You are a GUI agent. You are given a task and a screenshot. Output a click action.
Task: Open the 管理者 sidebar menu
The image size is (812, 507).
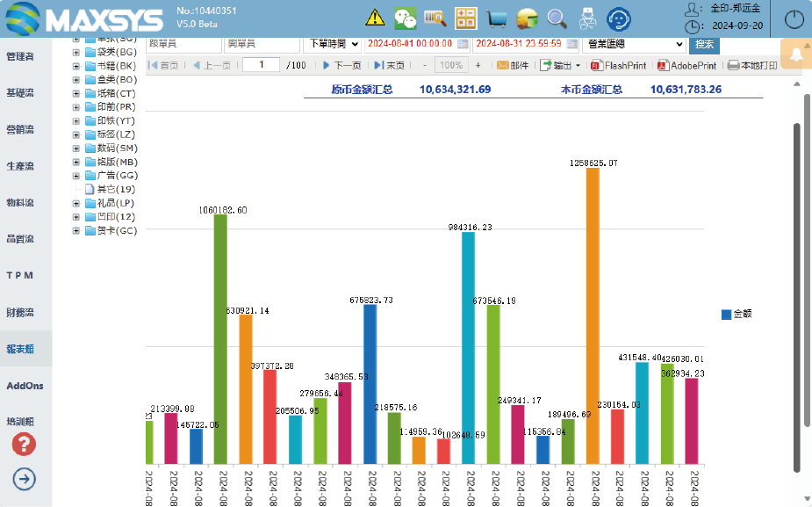(x=20, y=56)
